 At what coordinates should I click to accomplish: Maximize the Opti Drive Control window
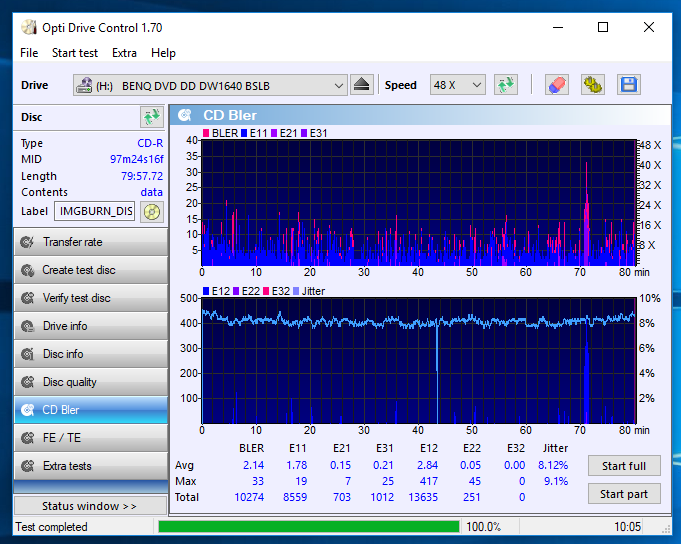(x=603, y=27)
